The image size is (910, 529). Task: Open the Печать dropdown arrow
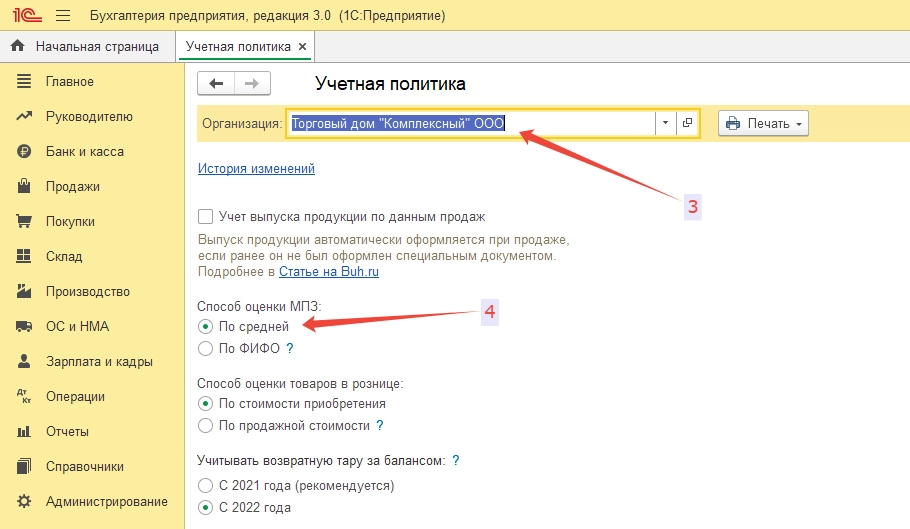pos(799,124)
